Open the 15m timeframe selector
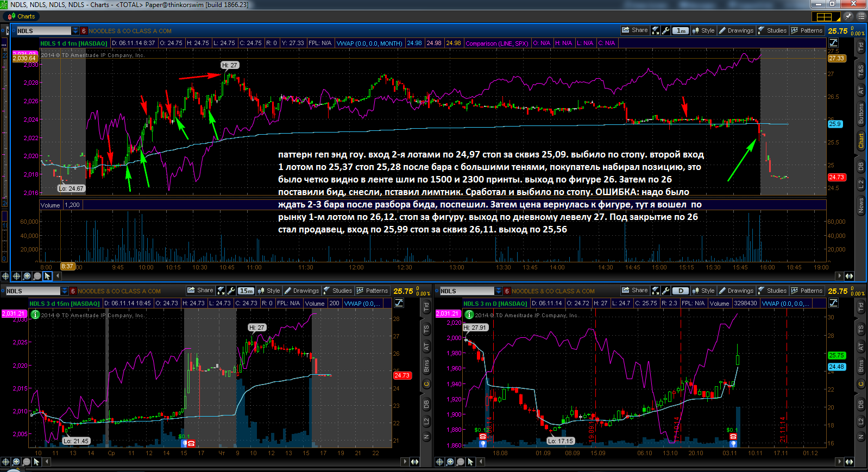Screen dimensions: 868x472 tap(246, 291)
